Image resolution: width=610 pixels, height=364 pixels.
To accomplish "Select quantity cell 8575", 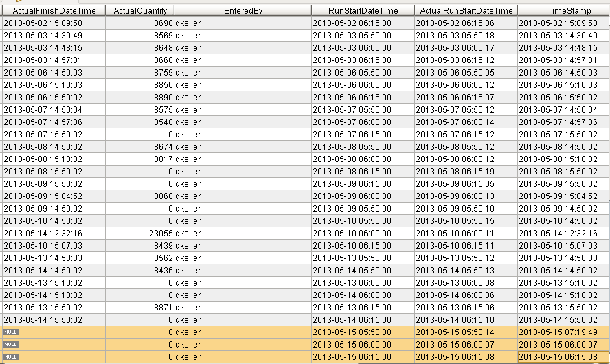I will [x=139, y=109].
